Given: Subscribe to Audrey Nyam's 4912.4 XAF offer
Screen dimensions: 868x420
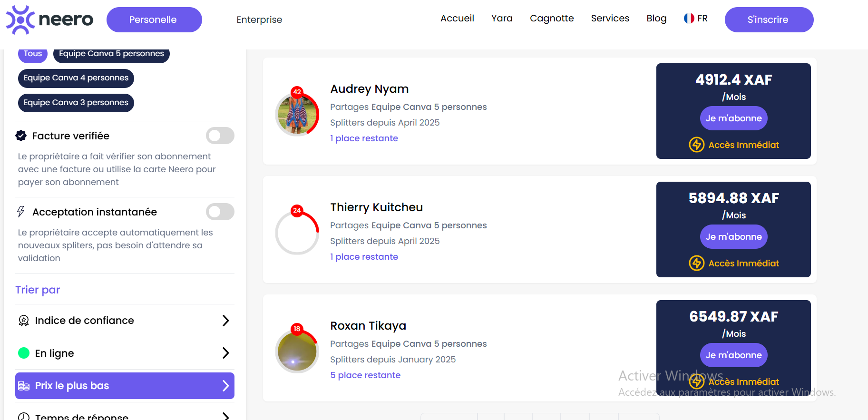Looking at the screenshot, I should 733,118.
